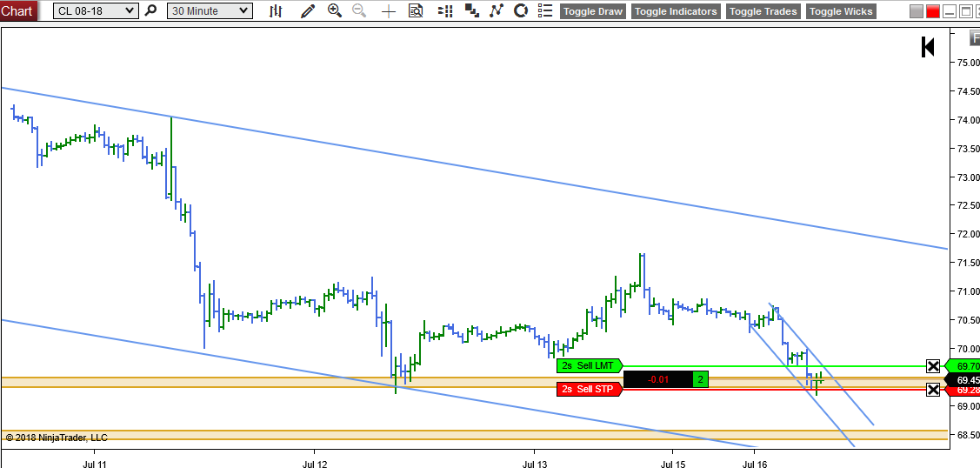This screenshot has width=980, height=468.
Task: Click the 69.70 limit price label
Action: pyautogui.click(x=963, y=366)
